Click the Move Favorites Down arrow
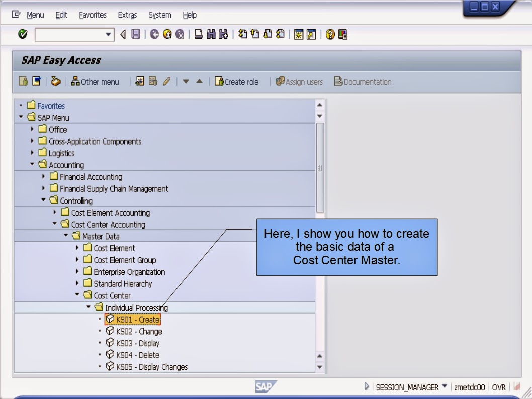 186,82
